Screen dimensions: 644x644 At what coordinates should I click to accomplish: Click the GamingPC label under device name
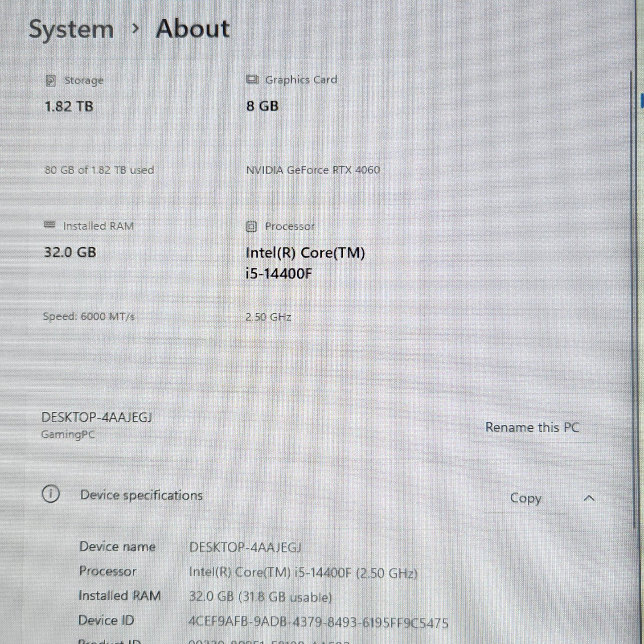(67, 435)
